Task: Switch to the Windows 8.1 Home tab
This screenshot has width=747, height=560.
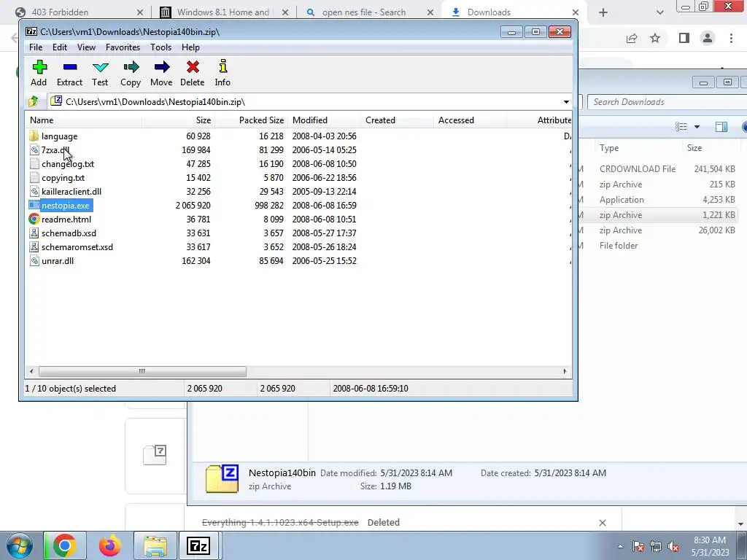Action: tap(224, 12)
